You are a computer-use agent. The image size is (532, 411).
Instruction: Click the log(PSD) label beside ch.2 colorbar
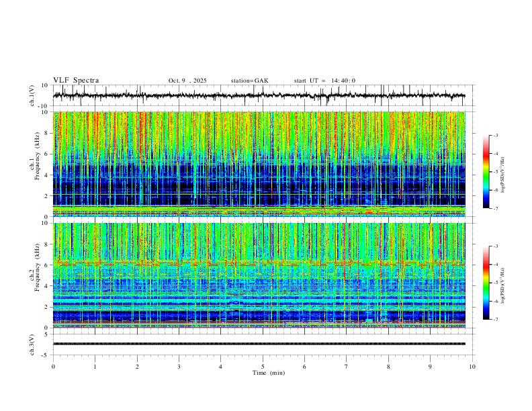click(x=503, y=285)
